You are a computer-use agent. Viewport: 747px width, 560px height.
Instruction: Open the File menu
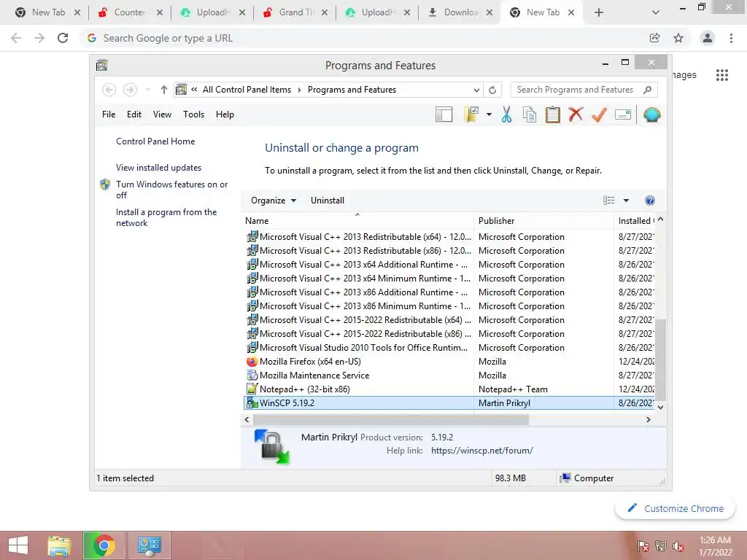tap(109, 114)
